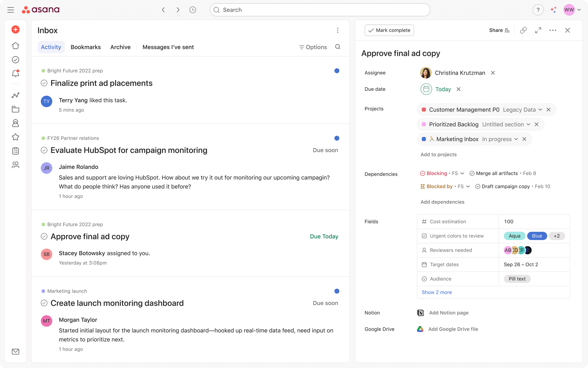
Task: Click Show 2 more fields link
Action: coord(436,292)
